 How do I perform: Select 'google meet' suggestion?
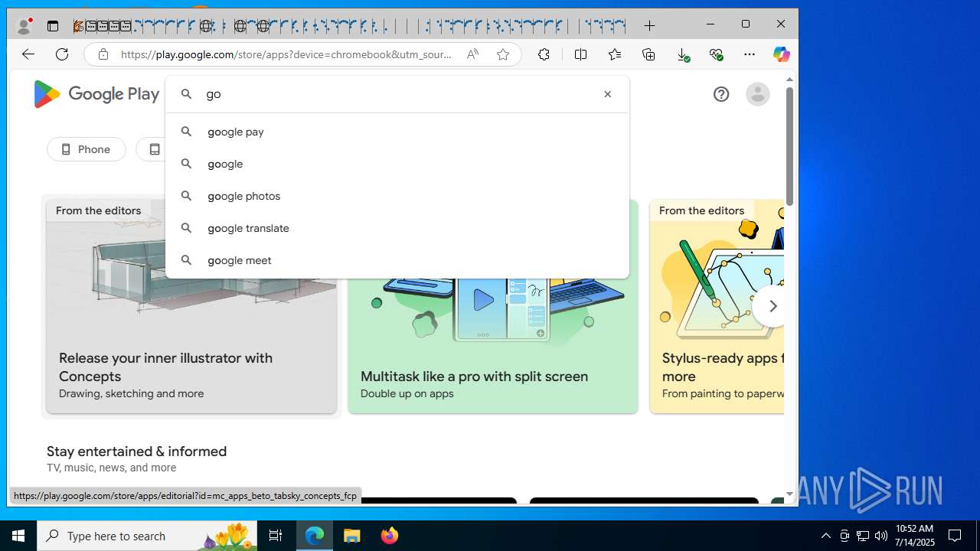point(397,260)
